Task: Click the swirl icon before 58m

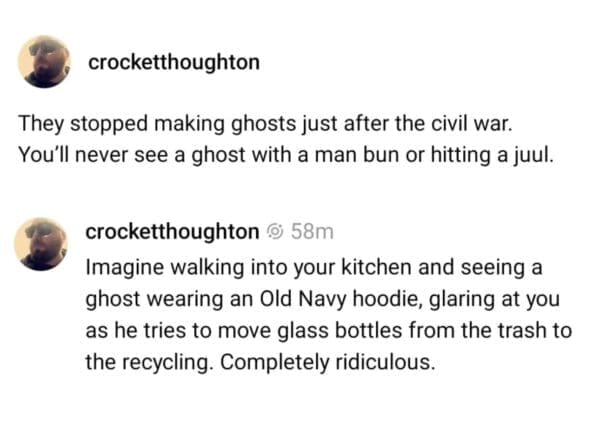Action: click(x=275, y=231)
